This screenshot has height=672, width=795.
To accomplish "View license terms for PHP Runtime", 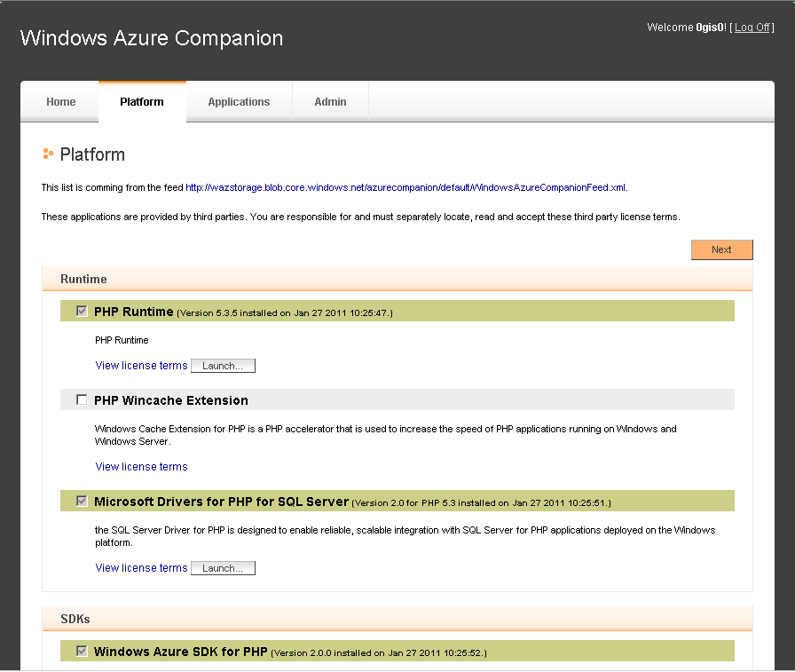I will tap(141, 366).
